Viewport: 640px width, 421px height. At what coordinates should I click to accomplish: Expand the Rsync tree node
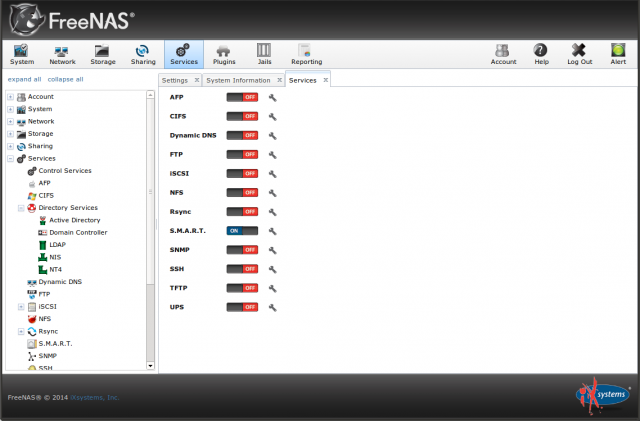21,332
